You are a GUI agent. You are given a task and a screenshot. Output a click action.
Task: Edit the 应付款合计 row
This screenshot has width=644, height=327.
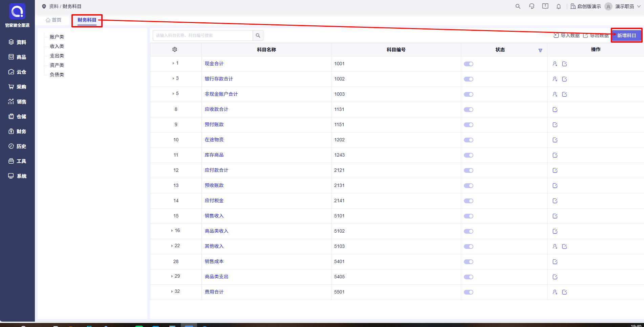pyautogui.click(x=555, y=170)
